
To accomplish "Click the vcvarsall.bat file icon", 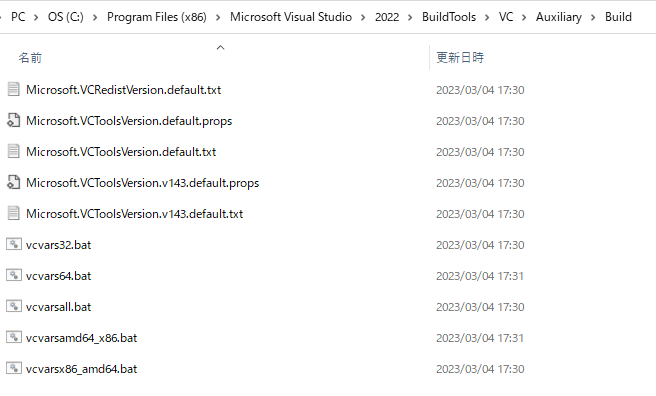I will [13, 306].
